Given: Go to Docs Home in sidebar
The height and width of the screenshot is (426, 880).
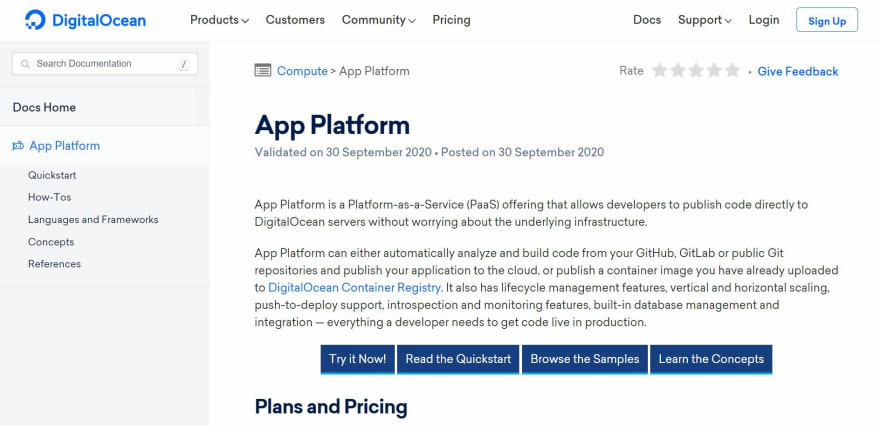Looking at the screenshot, I should pos(44,107).
